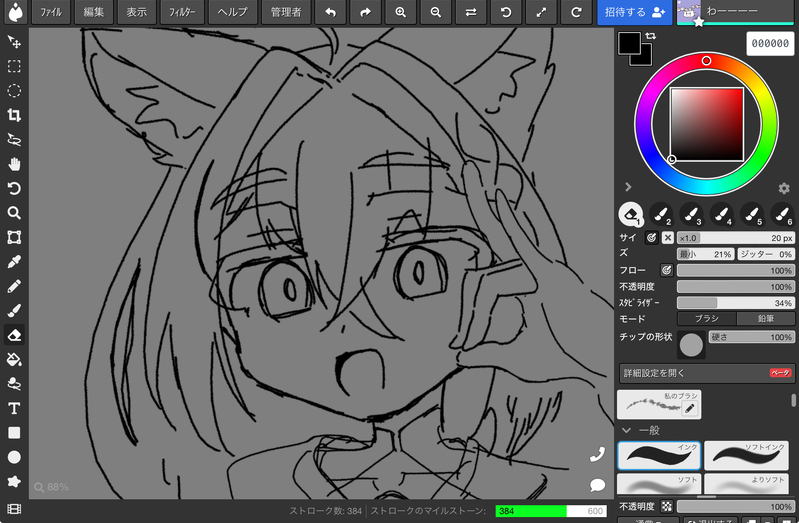Viewport: 799px width, 523px height.
Task: Click the Undo arrow in top bar
Action: pyautogui.click(x=331, y=12)
